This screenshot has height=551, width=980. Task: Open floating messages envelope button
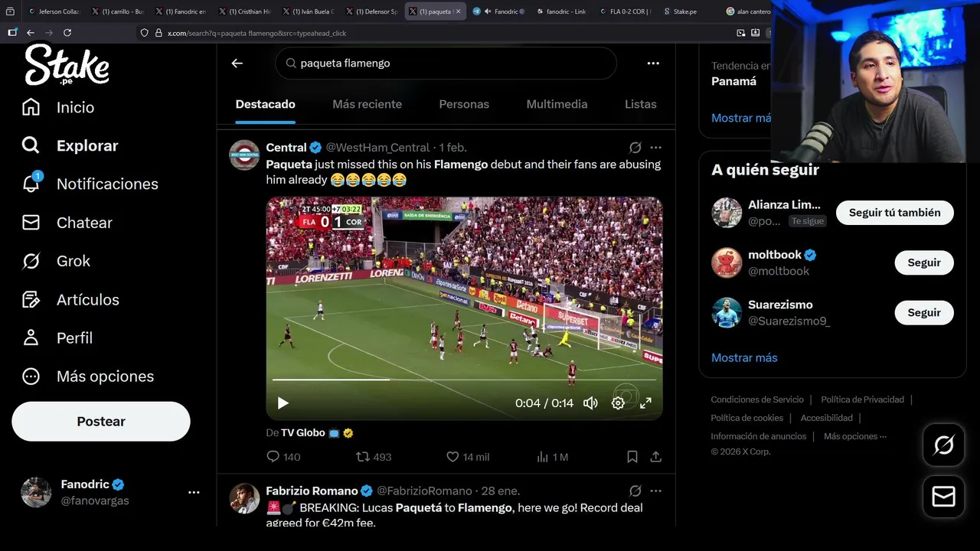(x=943, y=497)
